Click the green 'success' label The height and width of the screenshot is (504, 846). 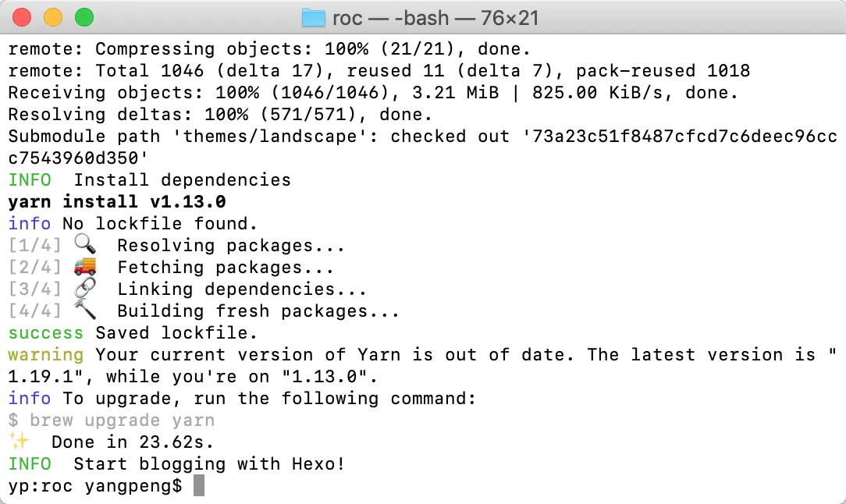tap(46, 333)
